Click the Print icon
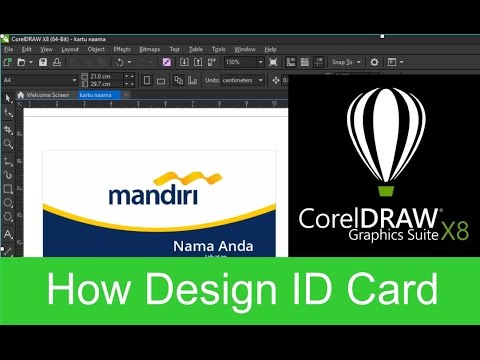The image size is (480, 360). pos(57,62)
